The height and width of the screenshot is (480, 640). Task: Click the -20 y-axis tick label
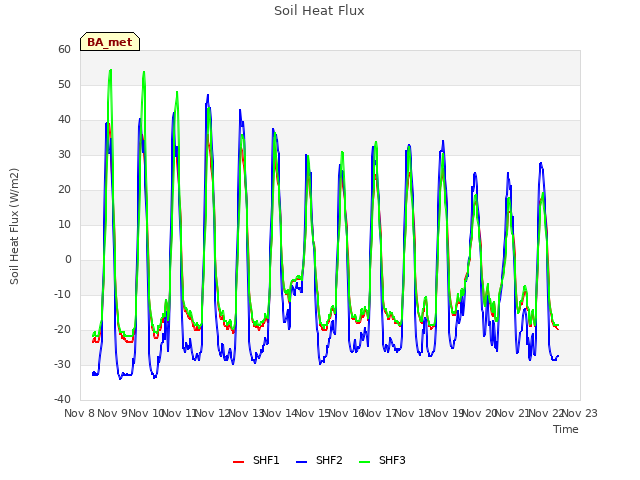62,329
